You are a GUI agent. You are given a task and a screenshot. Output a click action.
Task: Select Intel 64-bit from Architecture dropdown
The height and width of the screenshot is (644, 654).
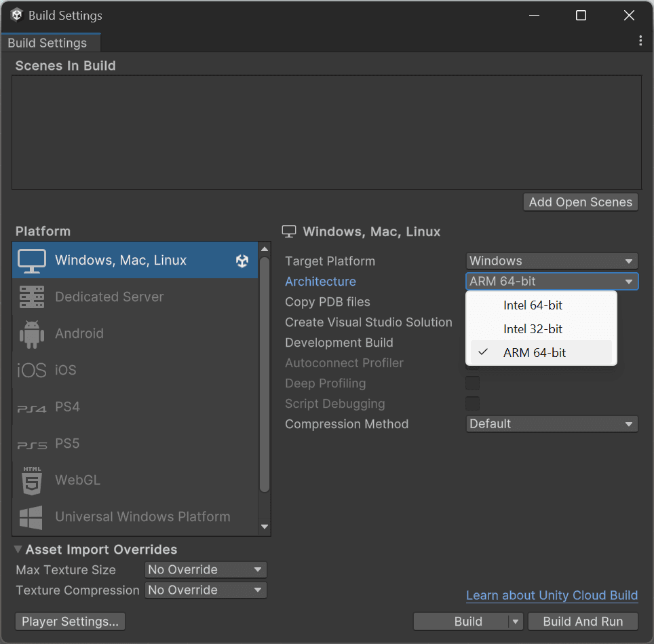(x=532, y=305)
